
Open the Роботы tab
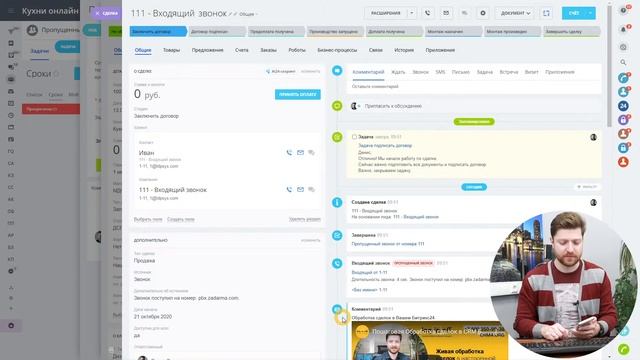click(x=297, y=50)
